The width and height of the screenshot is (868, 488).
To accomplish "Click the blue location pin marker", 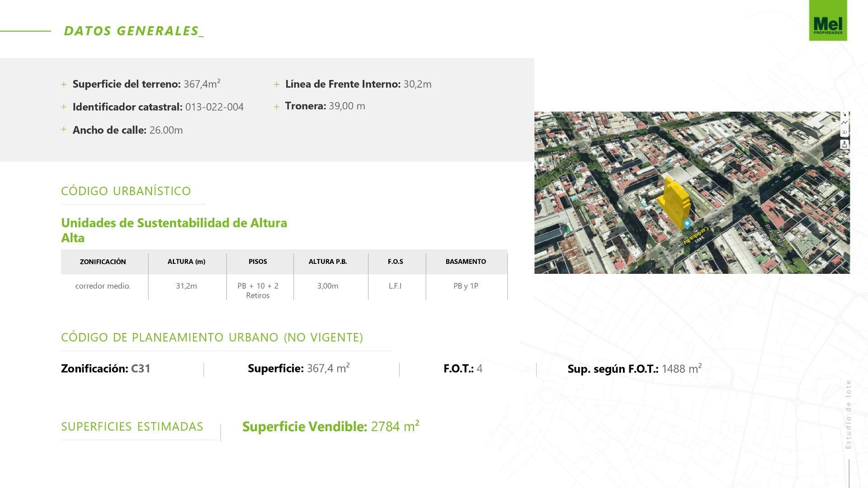I will [687, 224].
